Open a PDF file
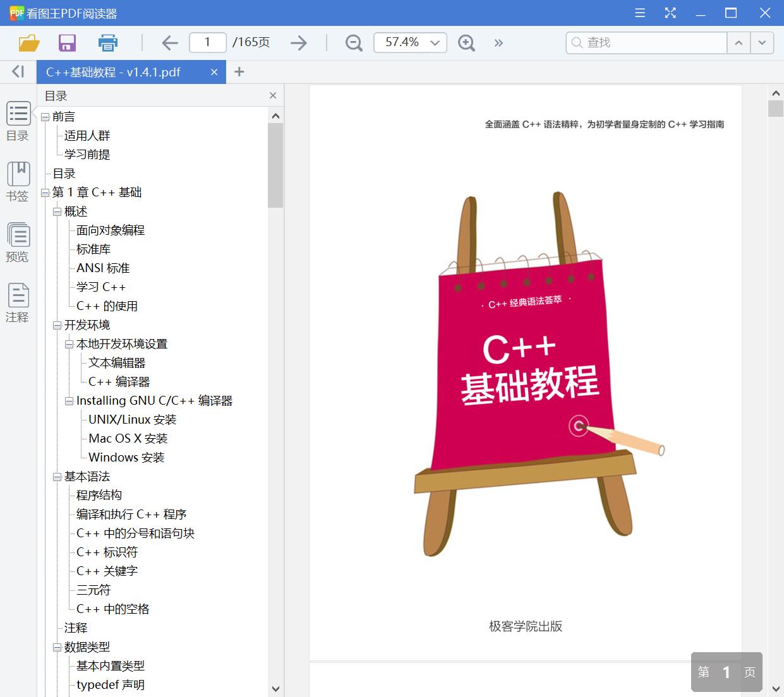 29,42
